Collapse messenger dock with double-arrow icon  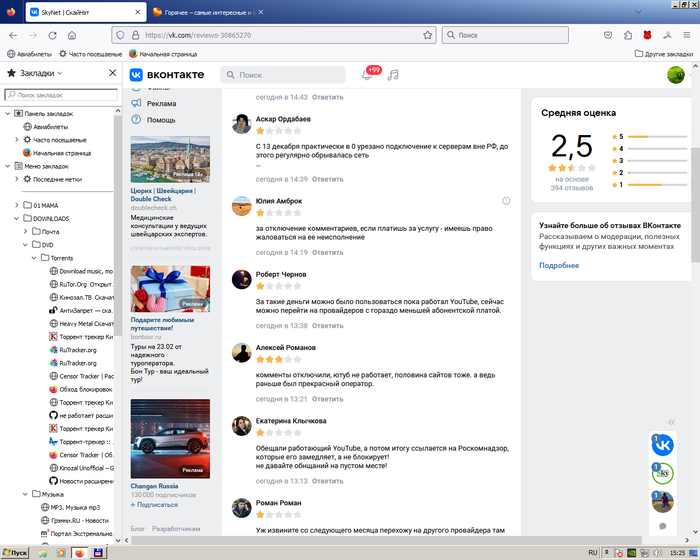coord(672,421)
